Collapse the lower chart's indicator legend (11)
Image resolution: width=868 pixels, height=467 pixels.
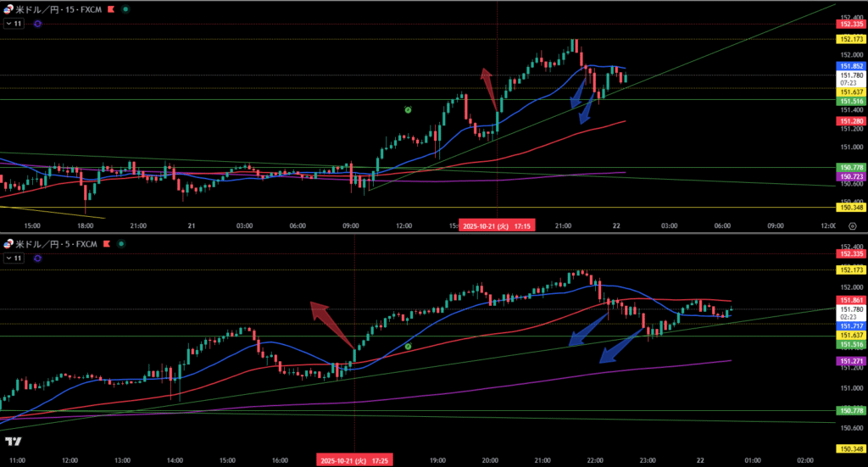coord(14,258)
